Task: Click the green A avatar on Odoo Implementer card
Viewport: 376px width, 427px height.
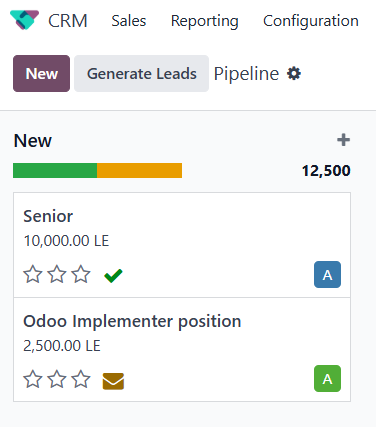Action: point(327,379)
